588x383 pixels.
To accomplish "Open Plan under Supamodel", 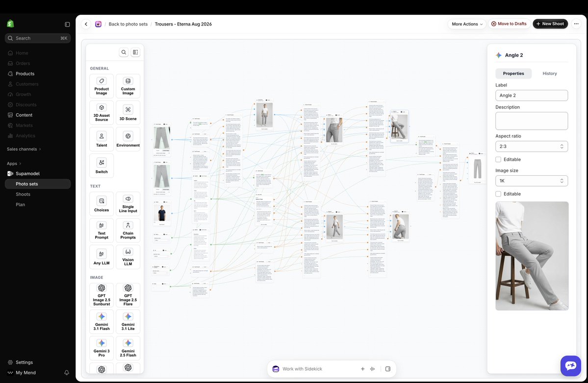I will 37,205.
